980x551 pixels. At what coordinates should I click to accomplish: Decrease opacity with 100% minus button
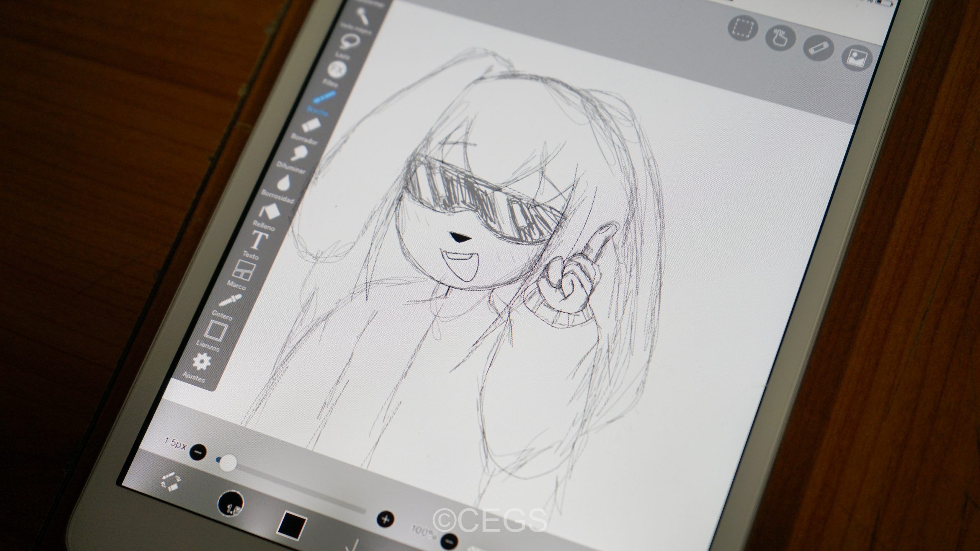450,542
